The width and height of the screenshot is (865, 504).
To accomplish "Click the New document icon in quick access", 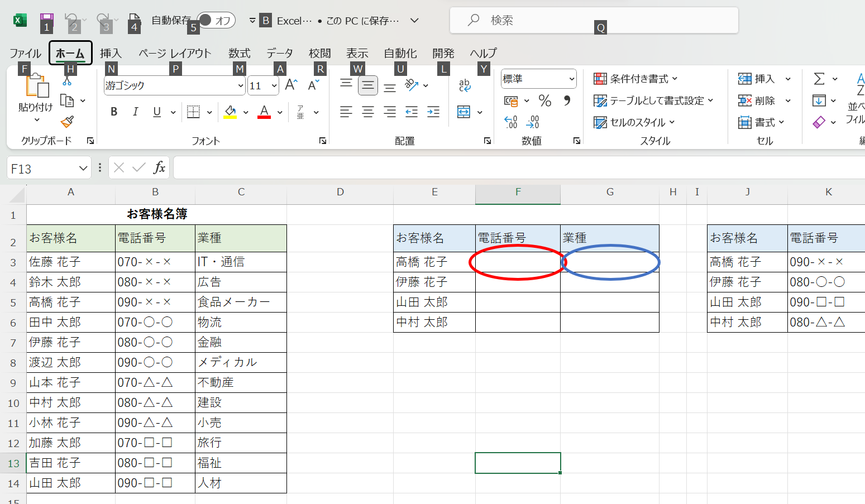I will (x=134, y=20).
